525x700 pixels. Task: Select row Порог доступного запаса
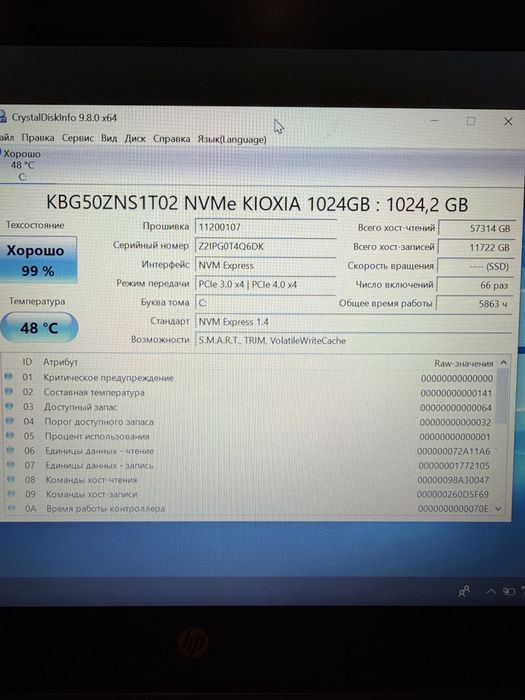(250, 422)
